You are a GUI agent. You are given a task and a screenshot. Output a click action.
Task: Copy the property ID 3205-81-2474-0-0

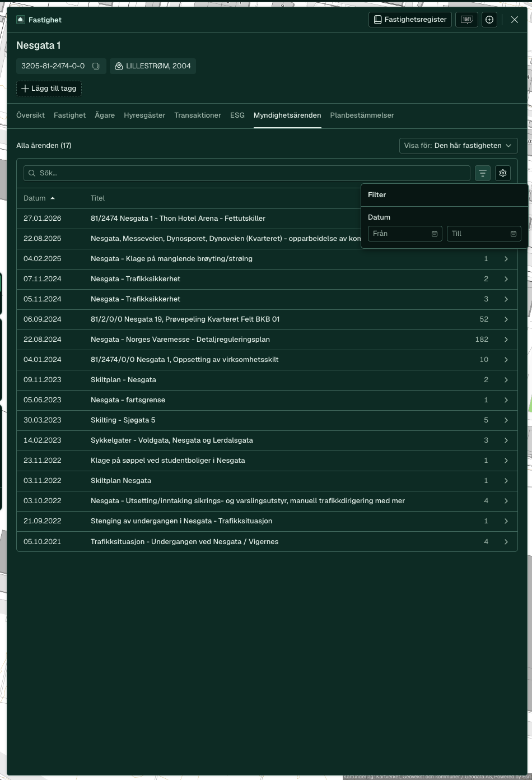pyautogui.click(x=96, y=66)
